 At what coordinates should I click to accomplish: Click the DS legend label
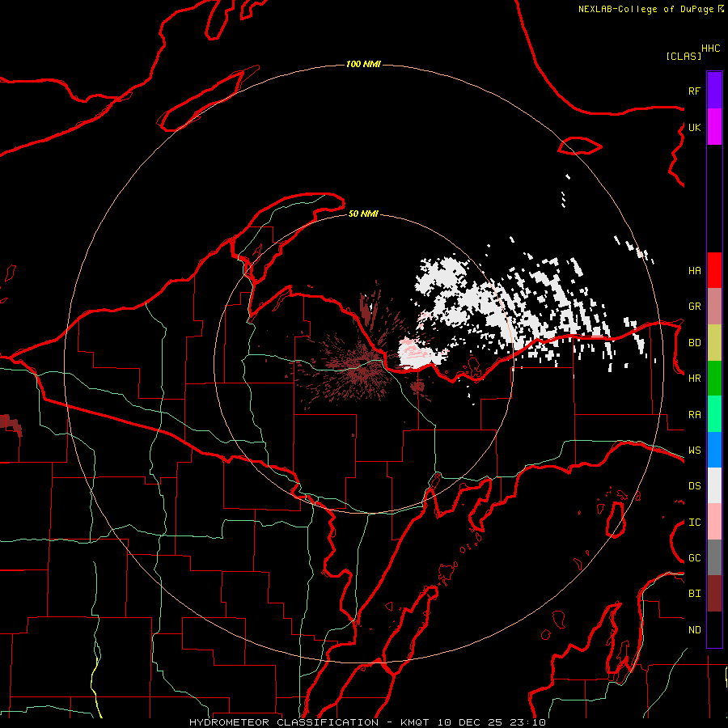[694, 486]
